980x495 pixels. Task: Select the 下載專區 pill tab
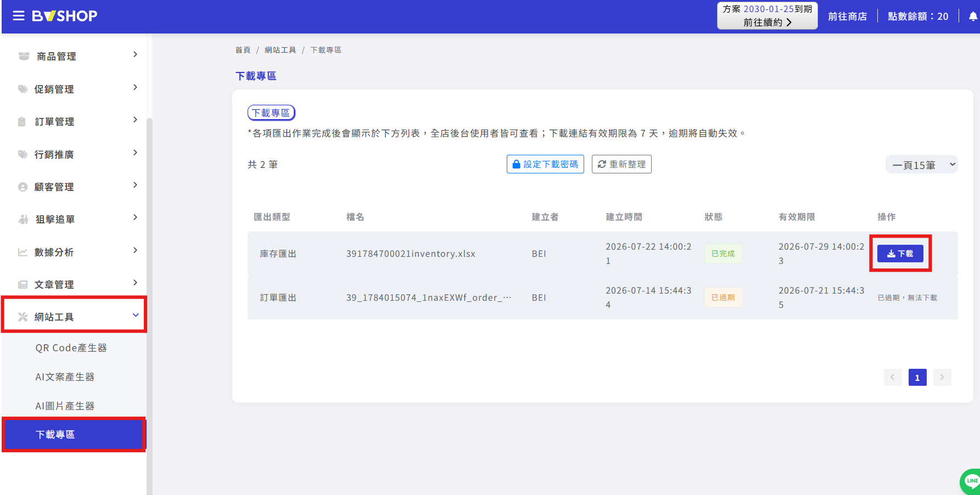click(271, 113)
